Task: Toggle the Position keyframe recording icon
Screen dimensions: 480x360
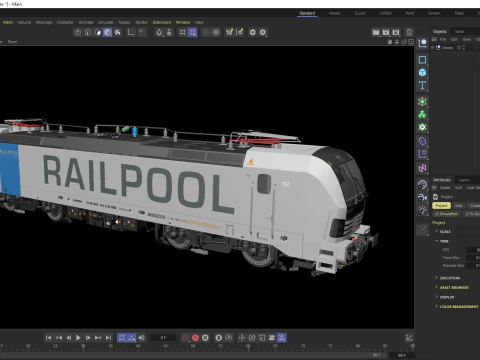Action: point(242,338)
